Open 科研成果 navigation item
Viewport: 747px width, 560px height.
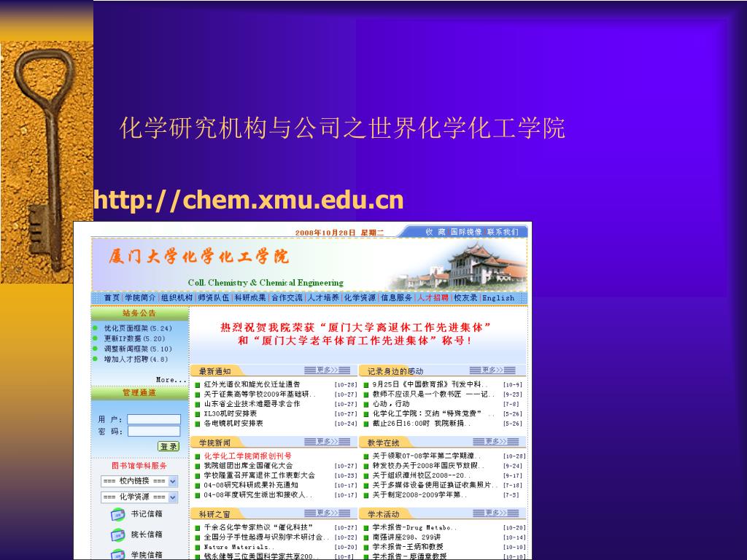[250, 298]
